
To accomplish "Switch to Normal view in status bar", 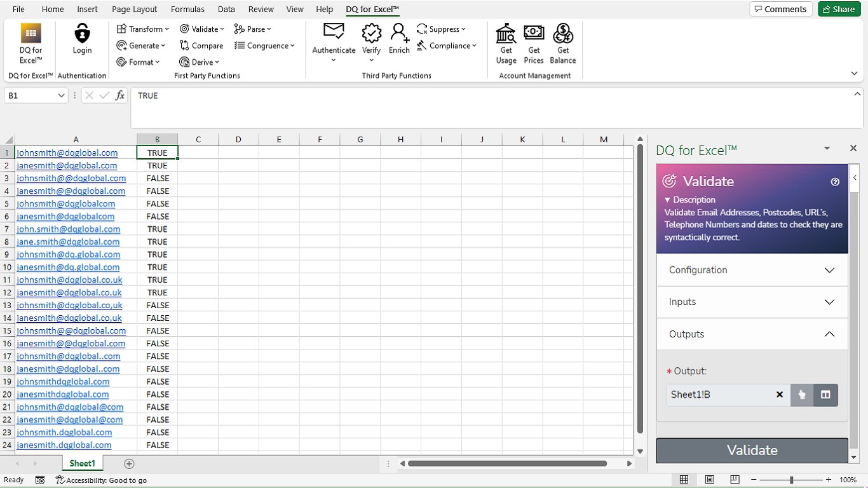I will pyautogui.click(x=684, y=480).
